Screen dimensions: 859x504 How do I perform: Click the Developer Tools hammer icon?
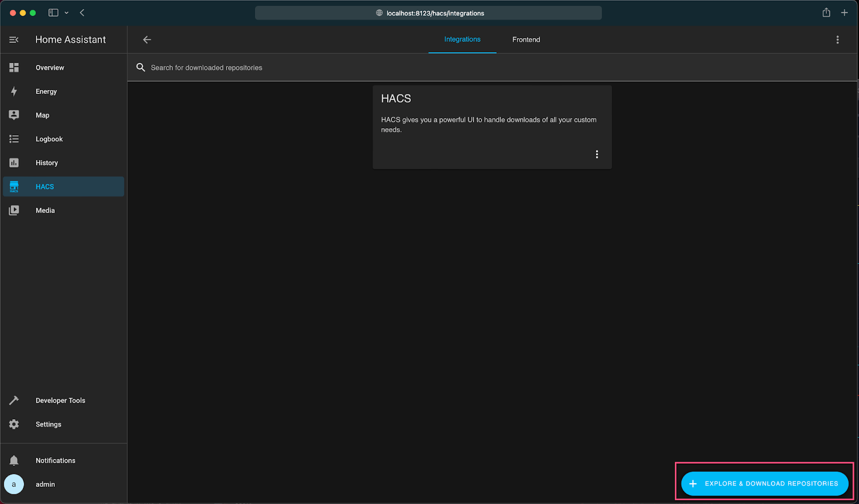coord(14,400)
